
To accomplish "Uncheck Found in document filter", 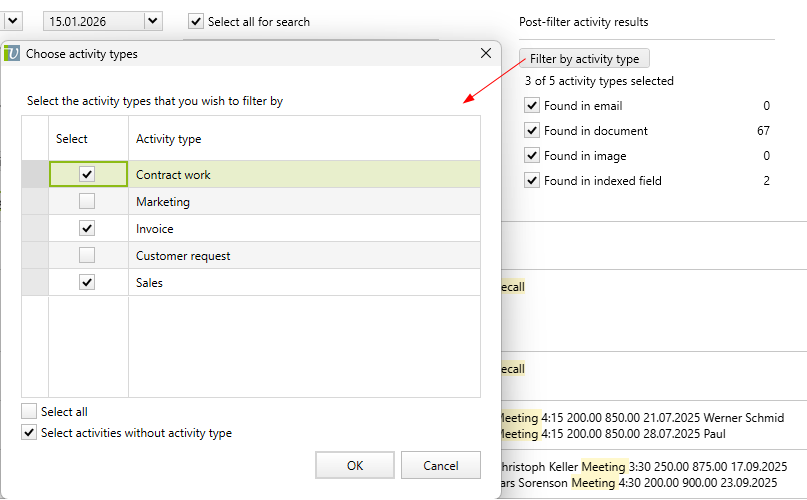I will pos(532,130).
